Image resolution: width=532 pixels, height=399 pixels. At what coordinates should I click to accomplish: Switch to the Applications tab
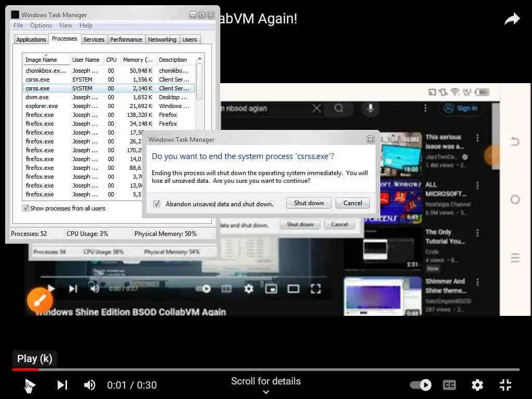pyautogui.click(x=31, y=39)
